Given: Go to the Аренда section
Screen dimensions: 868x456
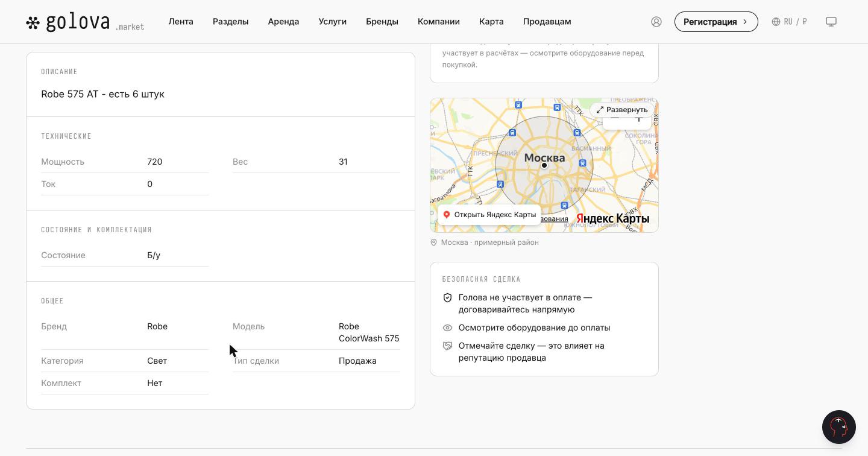Looking at the screenshot, I should coord(284,22).
